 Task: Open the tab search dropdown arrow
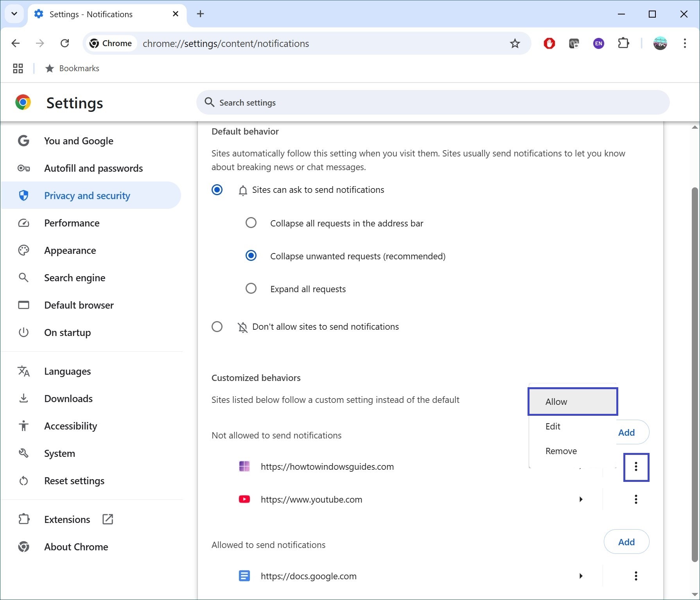(14, 14)
